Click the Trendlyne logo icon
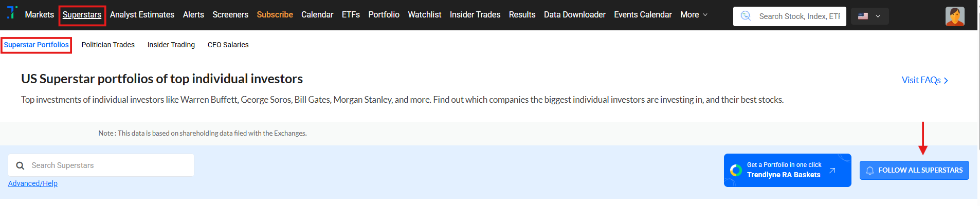Viewport: 980px width, 206px height. point(12,12)
